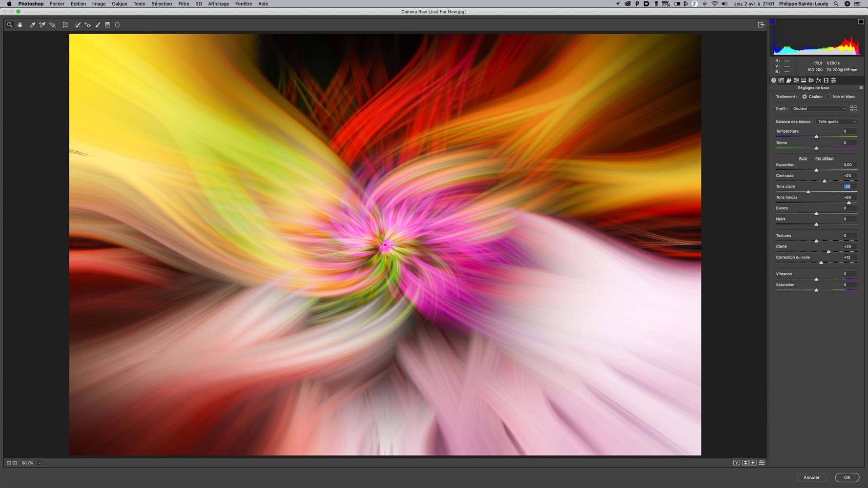Open the Filtre menu
This screenshot has height=488, width=868.
184,4
